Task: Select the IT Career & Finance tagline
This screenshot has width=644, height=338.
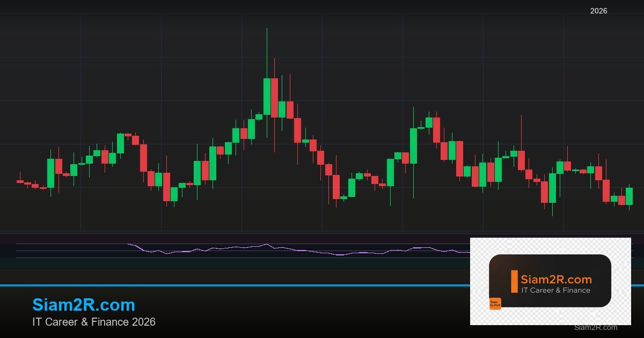Action: [x=93, y=322]
